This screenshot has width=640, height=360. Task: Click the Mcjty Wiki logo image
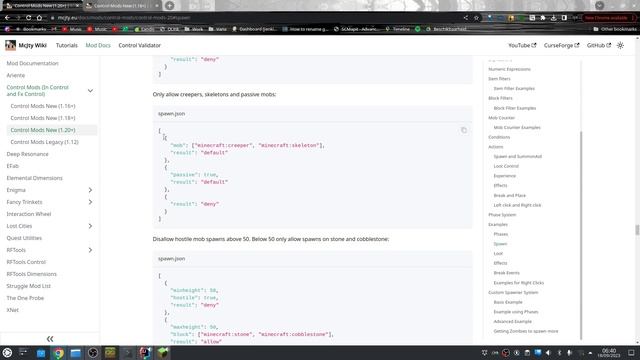tap(10, 45)
